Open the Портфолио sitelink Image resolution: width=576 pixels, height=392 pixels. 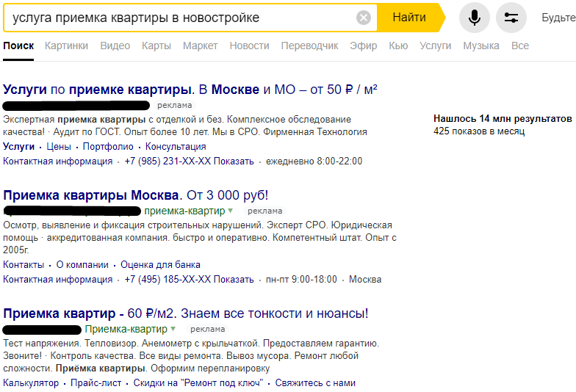[x=108, y=147]
